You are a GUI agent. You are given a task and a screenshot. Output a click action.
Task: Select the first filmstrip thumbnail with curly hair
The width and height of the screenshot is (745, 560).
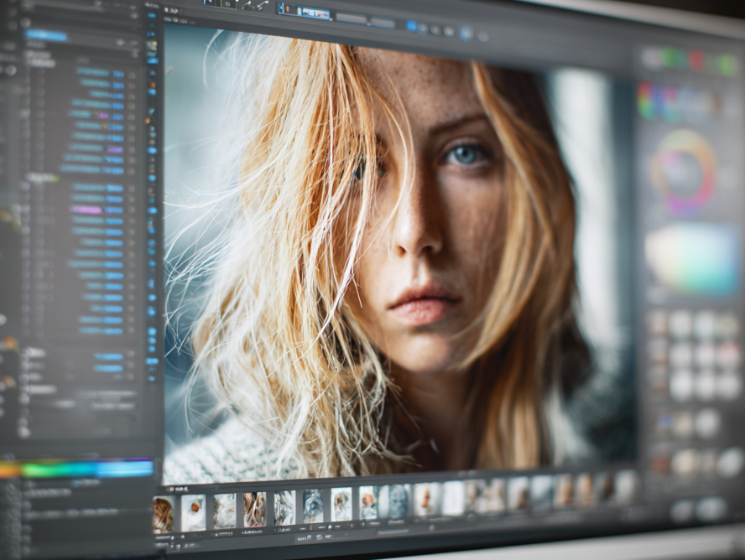tap(164, 515)
